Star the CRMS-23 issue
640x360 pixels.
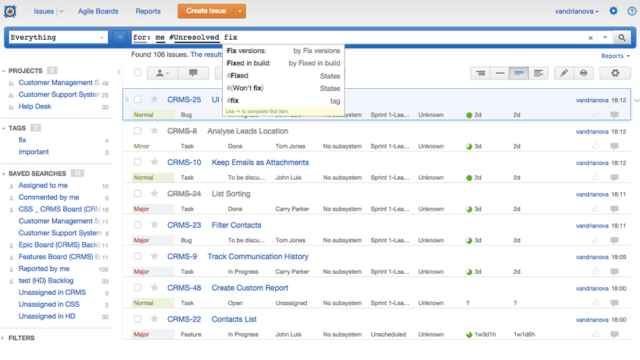tap(154, 225)
